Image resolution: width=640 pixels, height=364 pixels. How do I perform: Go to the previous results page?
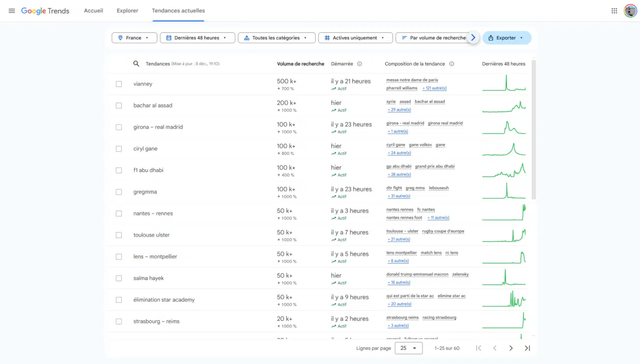point(495,348)
